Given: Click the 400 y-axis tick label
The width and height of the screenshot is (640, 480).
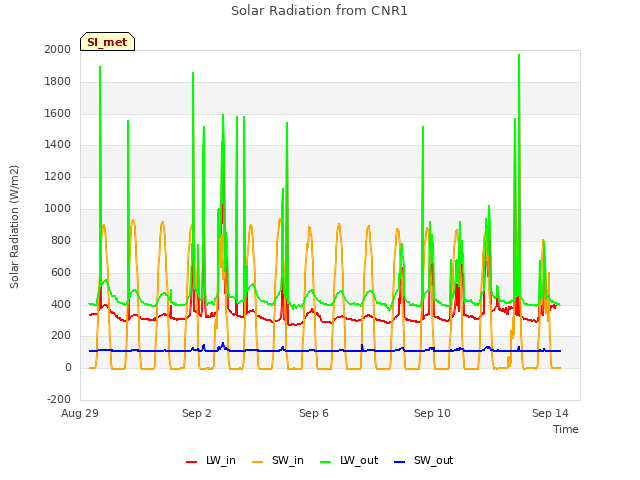Looking at the screenshot, I should 61,304.
